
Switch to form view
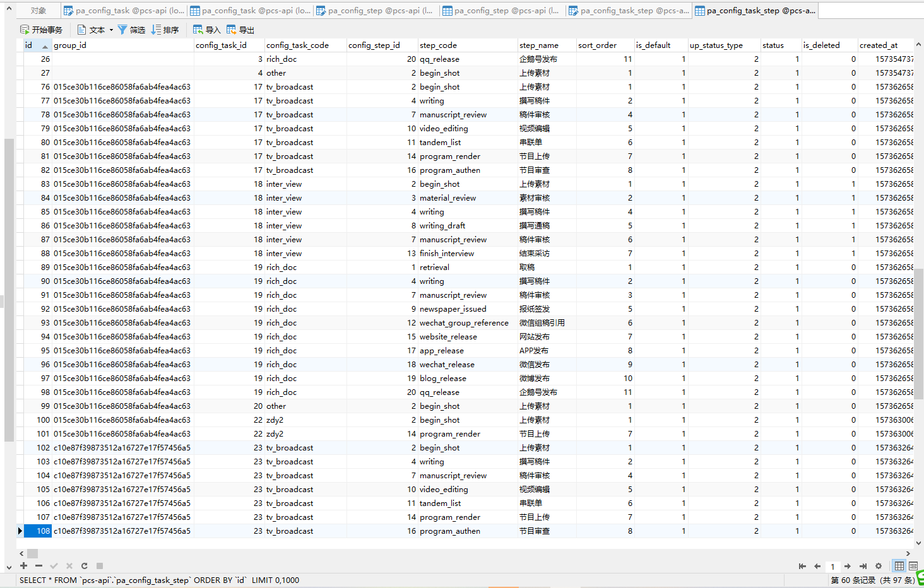point(913,566)
